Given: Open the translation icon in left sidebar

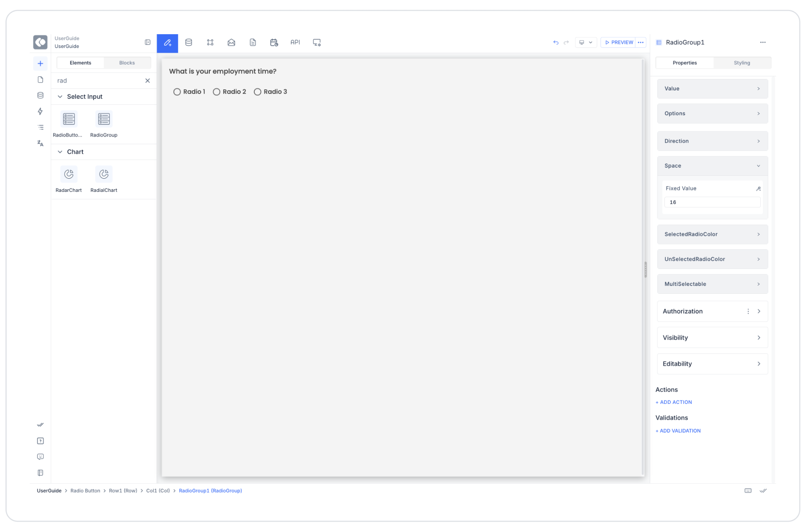Looking at the screenshot, I should click(x=40, y=143).
